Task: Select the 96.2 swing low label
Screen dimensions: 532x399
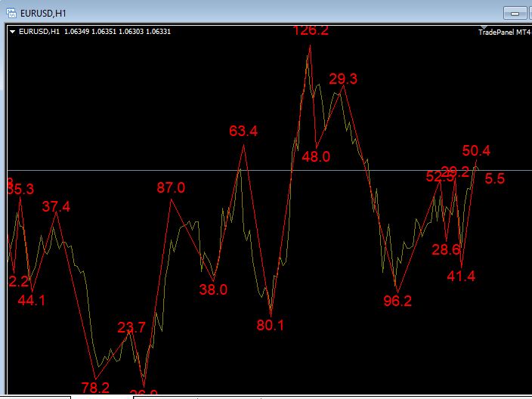Action: (x=397, y=301)
